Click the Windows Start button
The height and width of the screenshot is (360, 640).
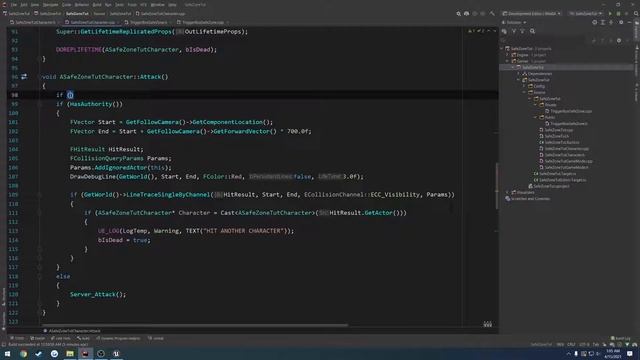point(7,353)
